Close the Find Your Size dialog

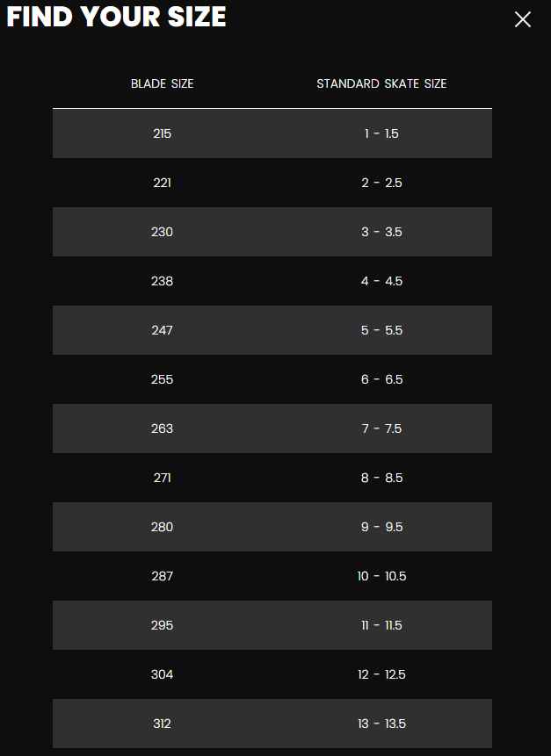click(523, 19)
